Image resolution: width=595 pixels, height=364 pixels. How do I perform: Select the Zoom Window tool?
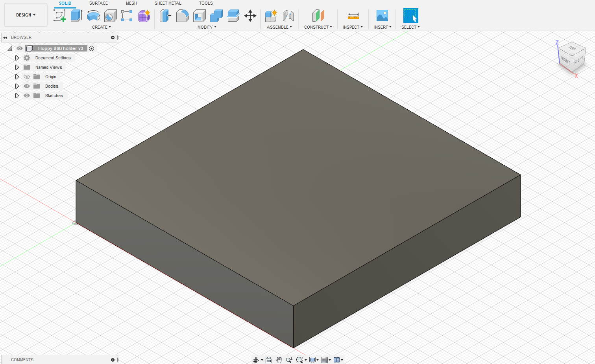click(299, 360)
